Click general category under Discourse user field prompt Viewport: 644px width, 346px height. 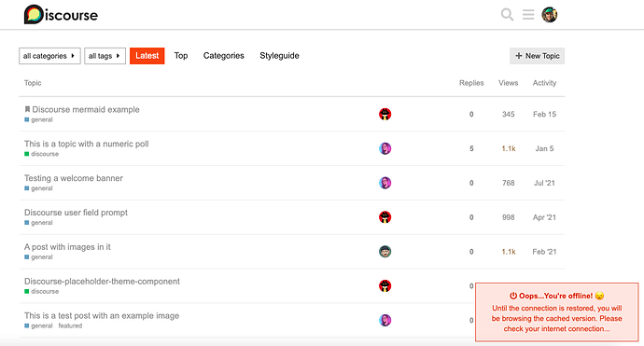pos(38,223)
